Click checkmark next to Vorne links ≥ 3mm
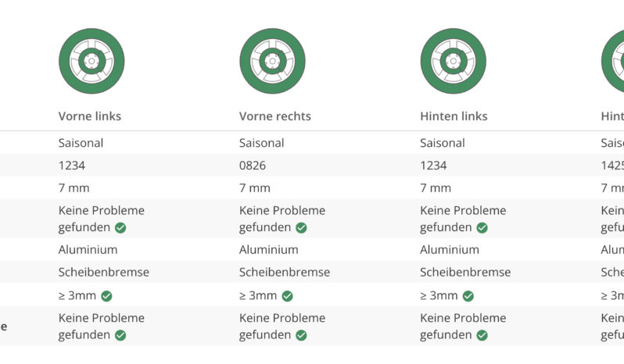Image resolution: width=624 pixels, height=364 pixels. pyautogui.click(x=106, y=296)
